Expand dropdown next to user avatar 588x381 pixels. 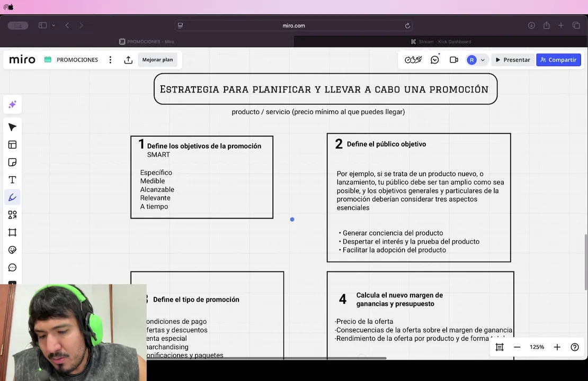click(x=483, y=60)
